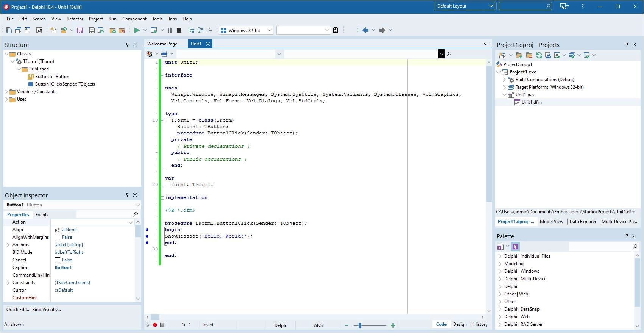Image resolution: width=644 pixels, height=333 pixels.
Task: Expand Target Platforms (Windows 32-bit) node
Action: point(504,87)
